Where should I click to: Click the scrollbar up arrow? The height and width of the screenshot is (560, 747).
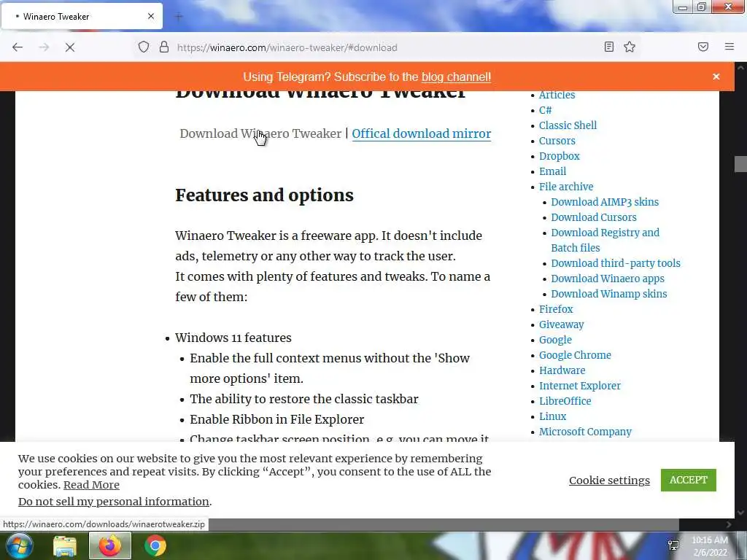[x=740, y=68]
